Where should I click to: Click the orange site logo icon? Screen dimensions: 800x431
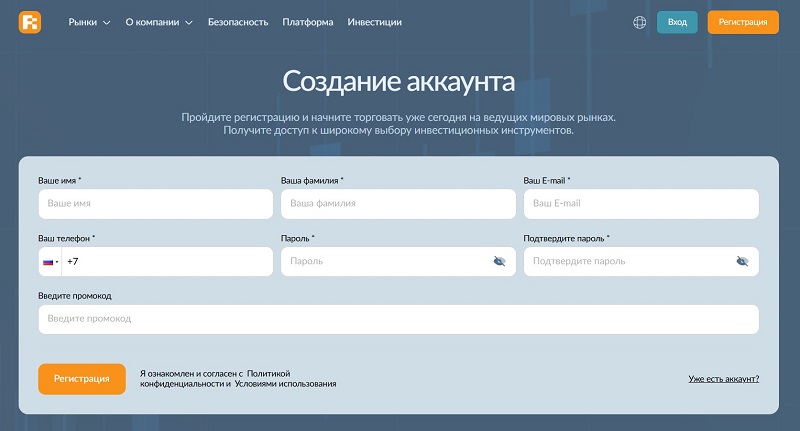click(30, 22)
